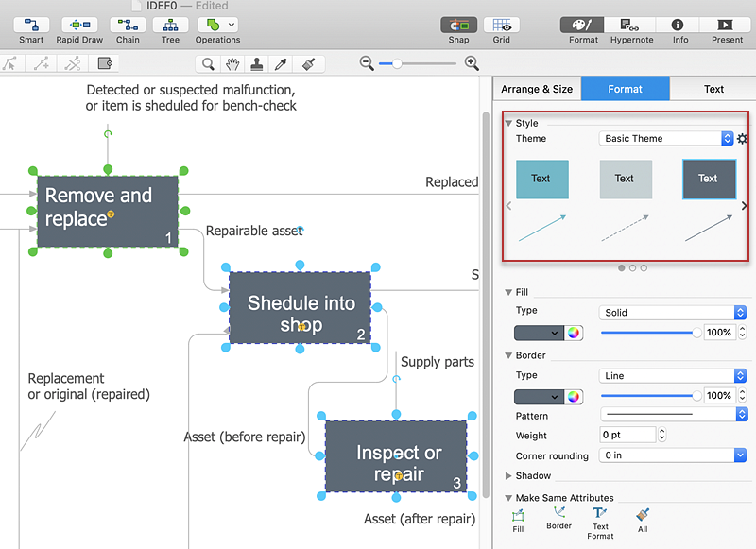
Task: Select the magnifier zoom tool
Action: coord(208,63)
